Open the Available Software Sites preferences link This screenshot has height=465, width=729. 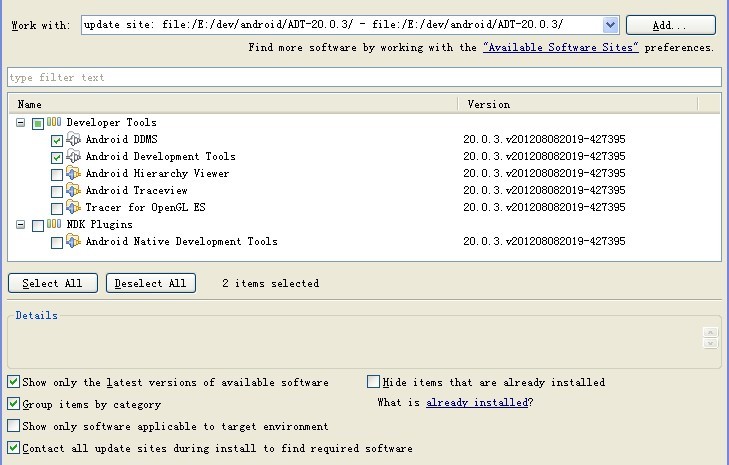click(561, 47)
